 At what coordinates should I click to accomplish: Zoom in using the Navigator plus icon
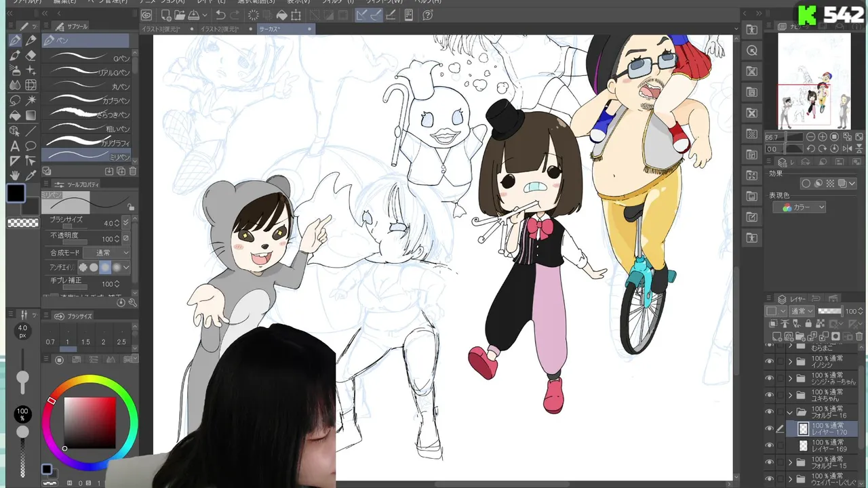(x=823, y=137)
